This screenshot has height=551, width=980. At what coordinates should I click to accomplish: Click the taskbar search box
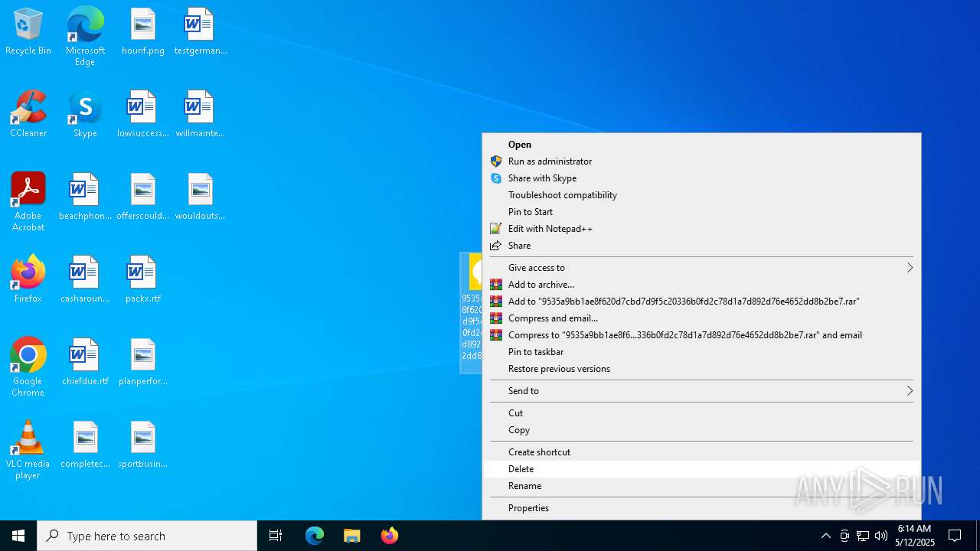point(147,536)
